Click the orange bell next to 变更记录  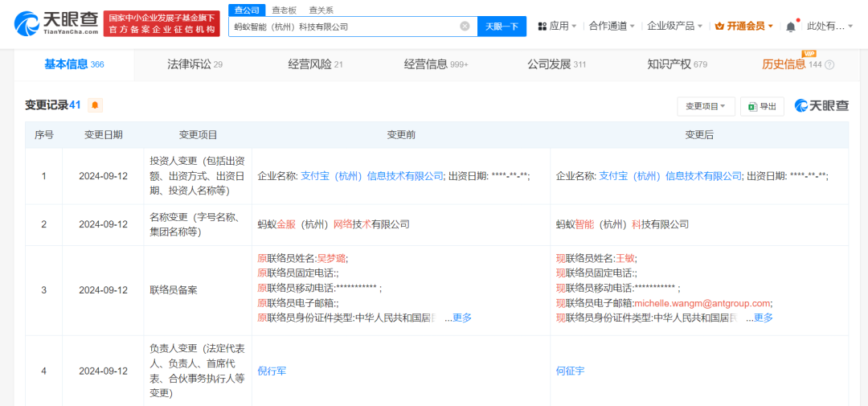click(x=95, y=105)
